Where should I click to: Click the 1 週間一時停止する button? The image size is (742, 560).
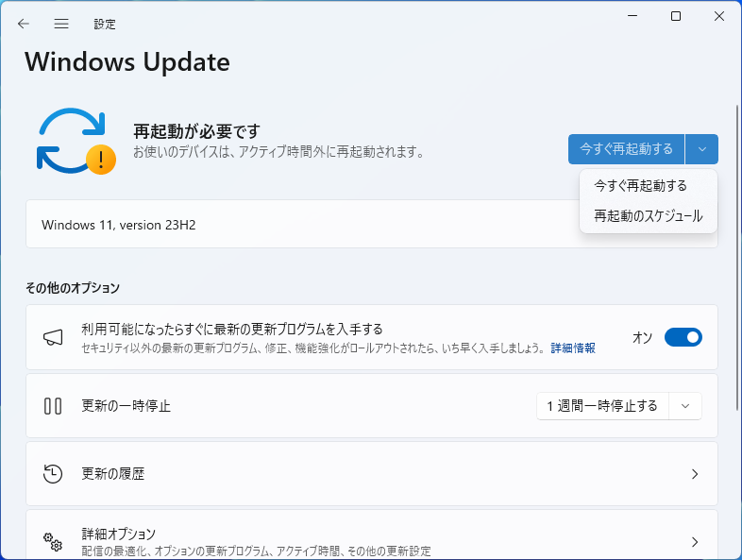[x=602, y=406]
